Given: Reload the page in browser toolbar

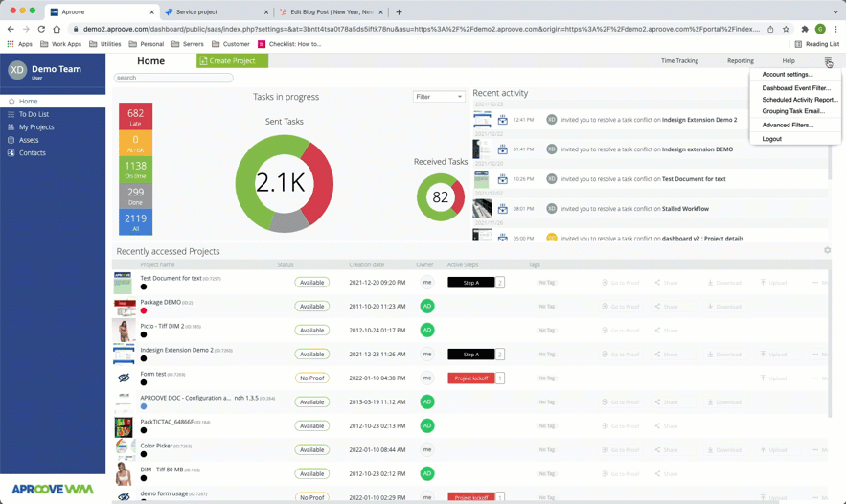Looking at the screenshot, I should click(x=41, y=29).
